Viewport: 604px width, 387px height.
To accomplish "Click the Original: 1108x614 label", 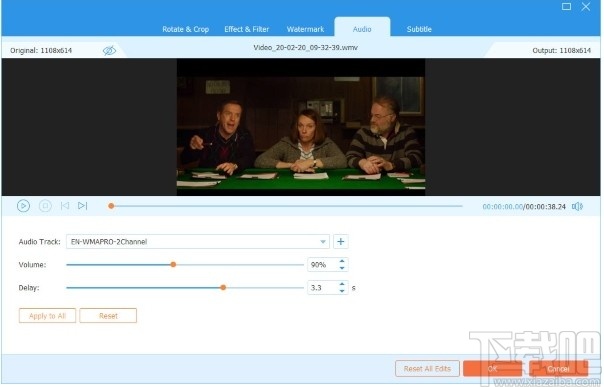I will point(41,50).
